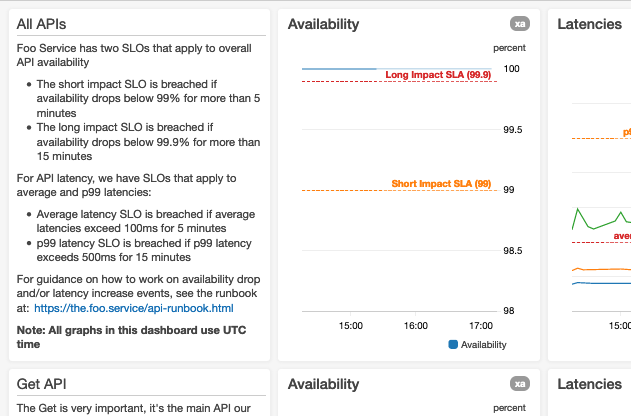This screenshot has height=416, width=631.
Task: Click the Availability widget title next to All APIs
Action: tap(323, 24)
